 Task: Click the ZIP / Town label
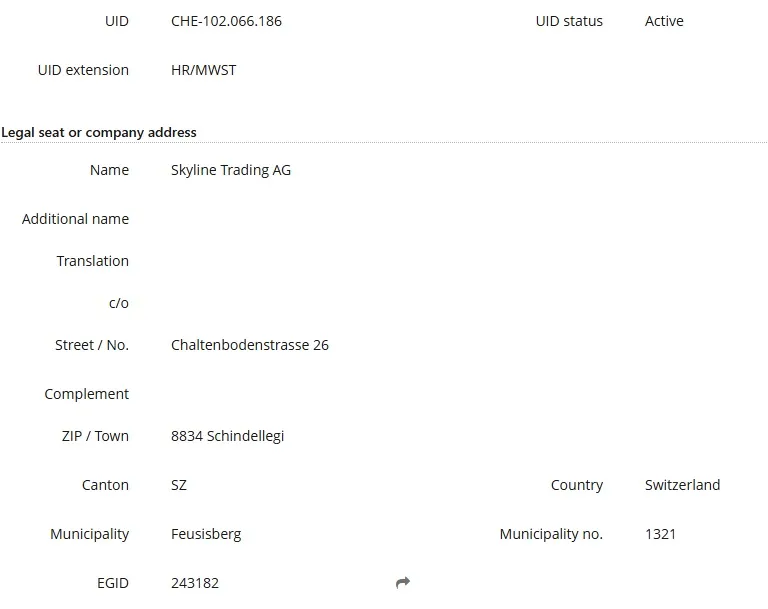pyautogui.click(x=95, y=436)
